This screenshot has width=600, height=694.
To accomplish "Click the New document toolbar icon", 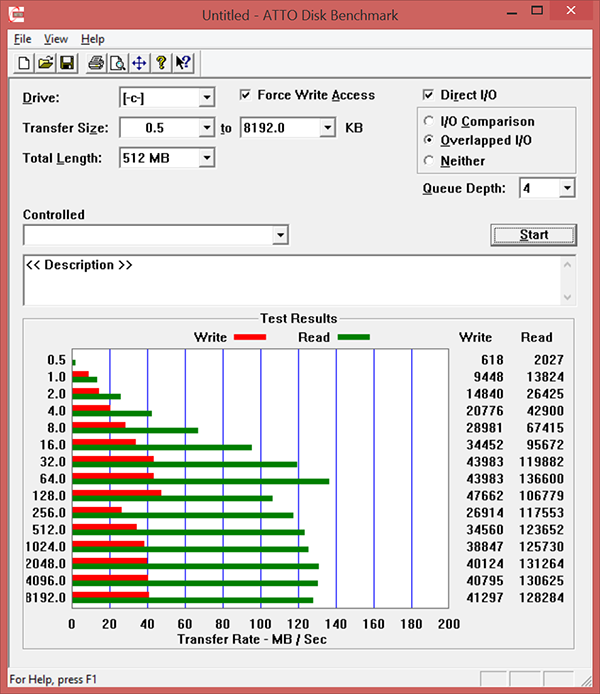I will click(24, 63).
